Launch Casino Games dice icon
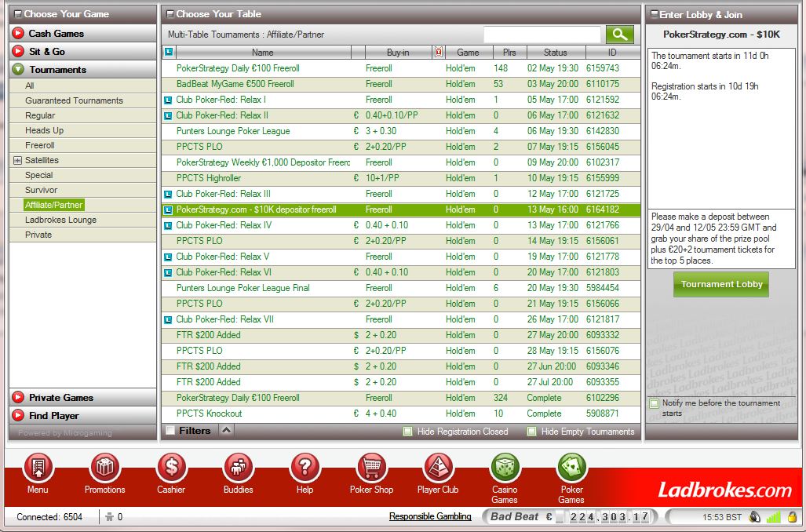This screenshot has width=806, height=532. pos(505,467)
